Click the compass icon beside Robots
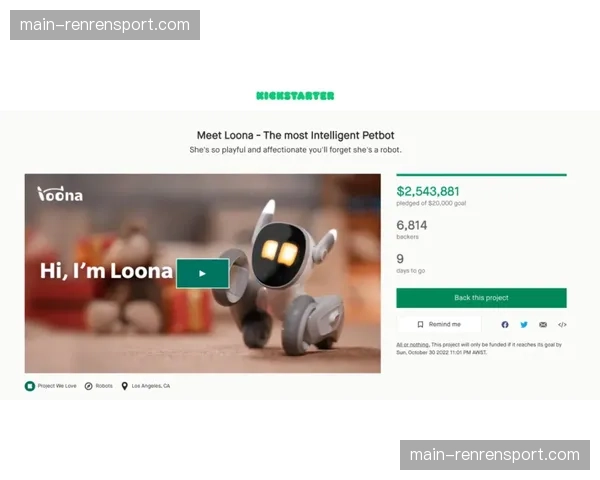This screenshot has height=480, width=600. tap(88, 386)
